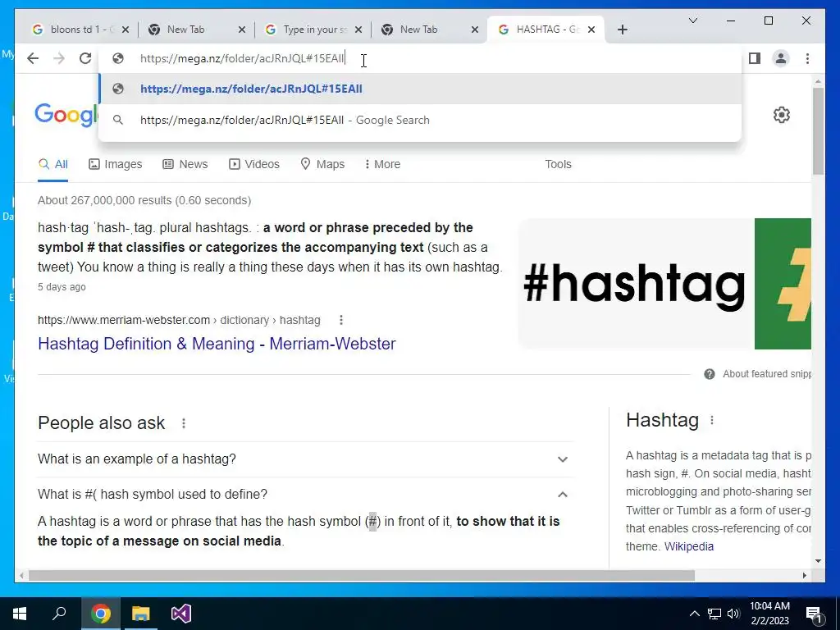Open the search Tools button
The image size is (840, 630).
tap(558, 164)
